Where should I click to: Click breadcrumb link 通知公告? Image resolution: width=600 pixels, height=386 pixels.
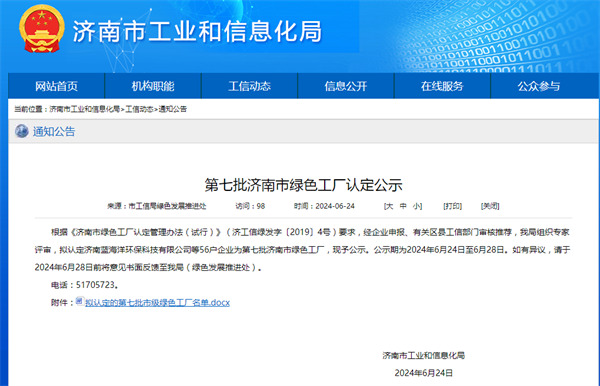173,109
